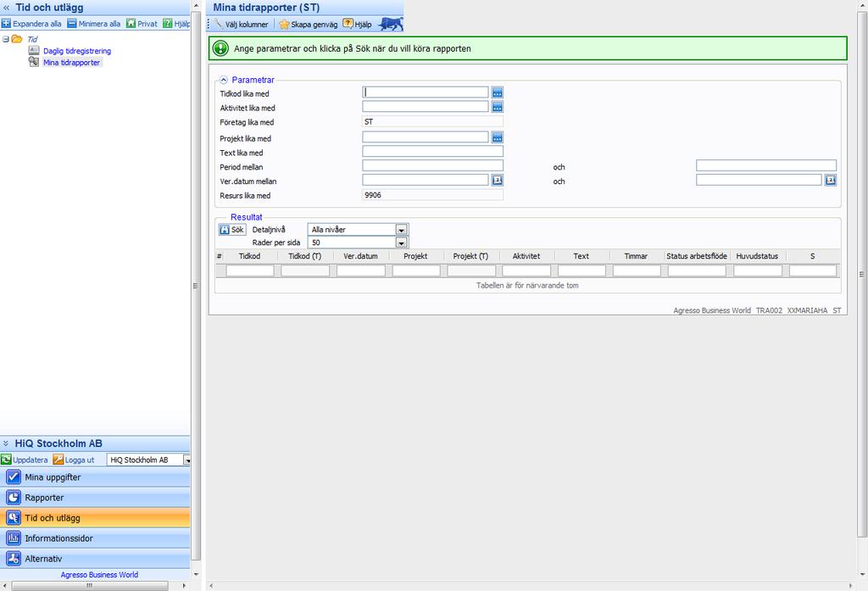868x591 pixels.
Task: Click the Tidkod column header
Action: pyautogui.click(x=250, y=256)
